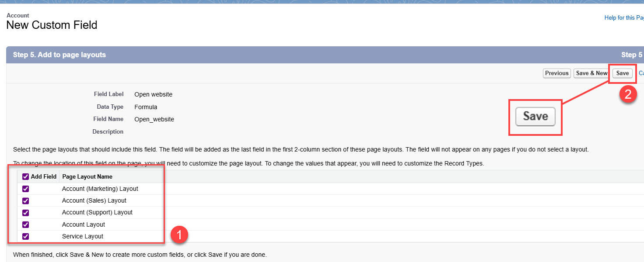Screen dimensions: 644x262
Task: Click the Account (Support) Layout name text
Action: [x=97, y=212]
